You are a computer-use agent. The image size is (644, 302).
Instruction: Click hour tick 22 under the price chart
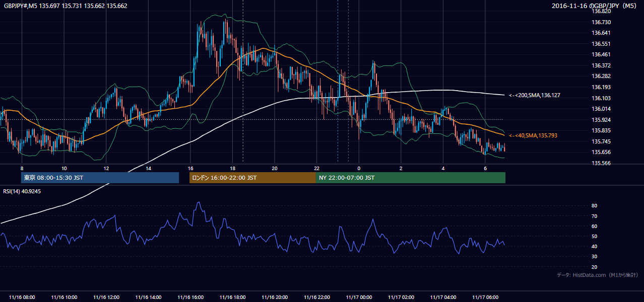pyautogui.click(x=317, y=168)
